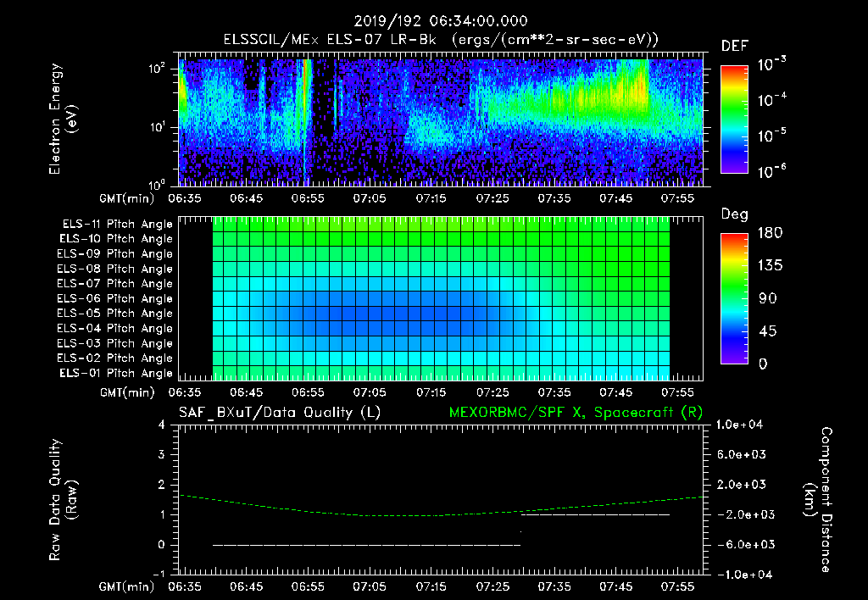The width and height of the screenshot is (868, 600).
Task: Select the ELS-05 Pitch Angle row label
Action: [115, 314]
